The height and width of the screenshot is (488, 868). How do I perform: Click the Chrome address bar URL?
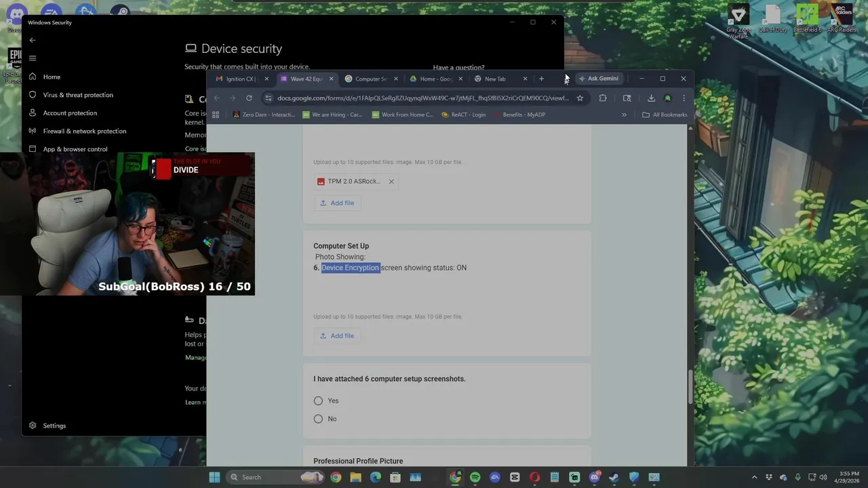pyautogui.click(x=422, y=98)
